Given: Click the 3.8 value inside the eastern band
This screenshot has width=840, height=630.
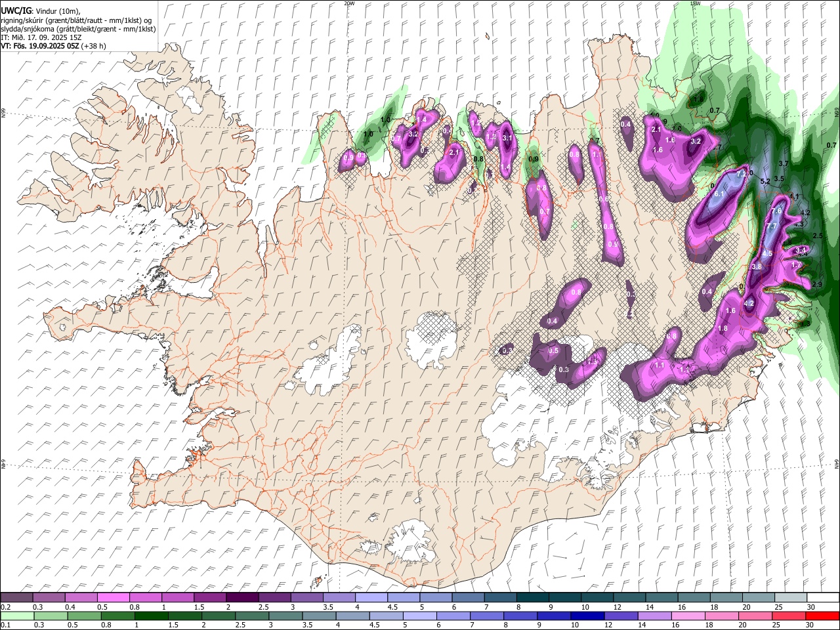Looking at the screenshot, I should [757, 267].
